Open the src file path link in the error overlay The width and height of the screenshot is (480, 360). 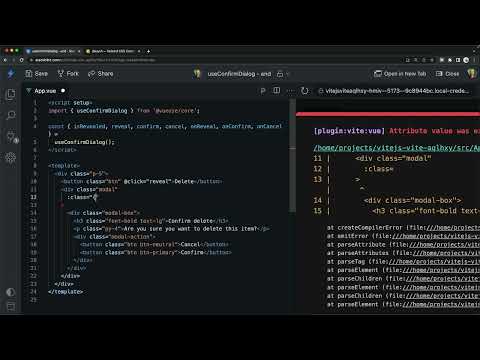[x=396, y=148]
